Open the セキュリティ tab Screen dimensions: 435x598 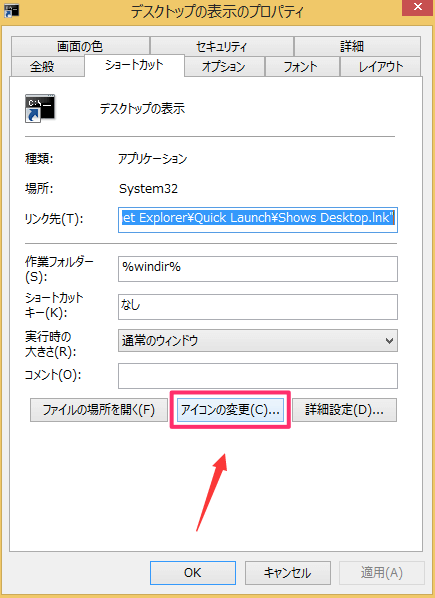222,47
